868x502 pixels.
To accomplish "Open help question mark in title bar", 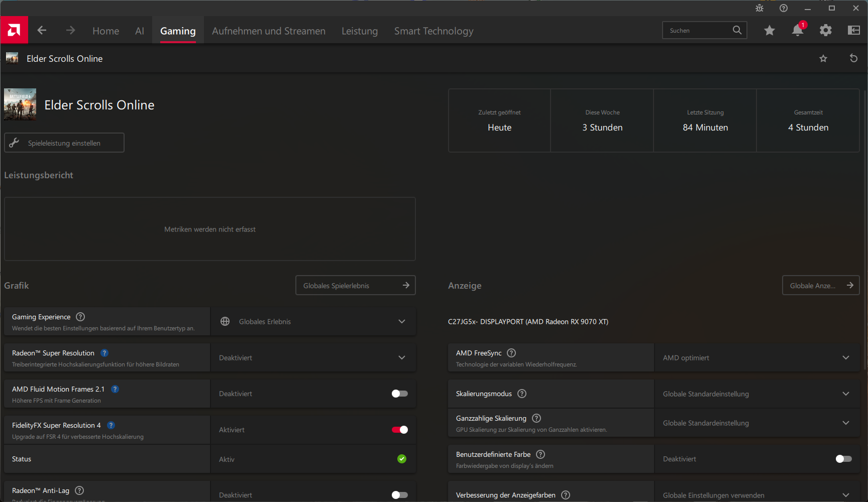I will [784, 8].
